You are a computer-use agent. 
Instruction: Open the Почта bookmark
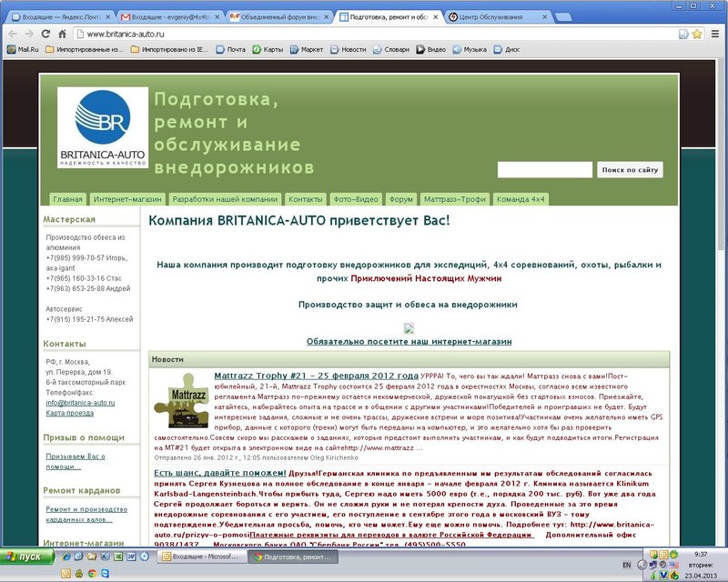coord(231,49)
